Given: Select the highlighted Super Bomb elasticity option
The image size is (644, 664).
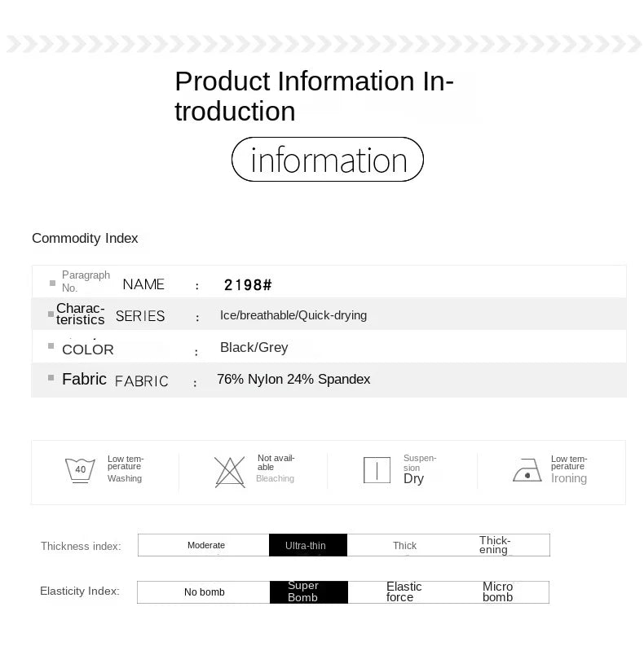Looking at the screenshot, I should (308, 592).
